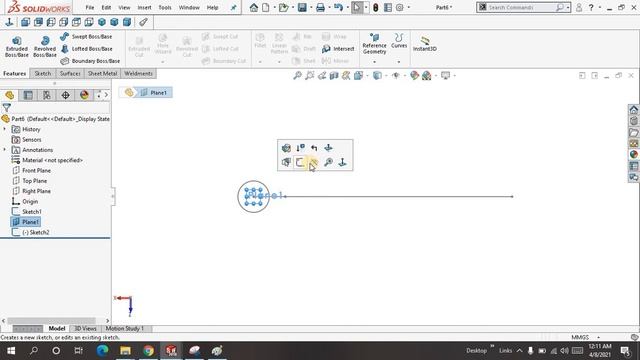Select the DisplayManager color ball tab

click(84, 95)
